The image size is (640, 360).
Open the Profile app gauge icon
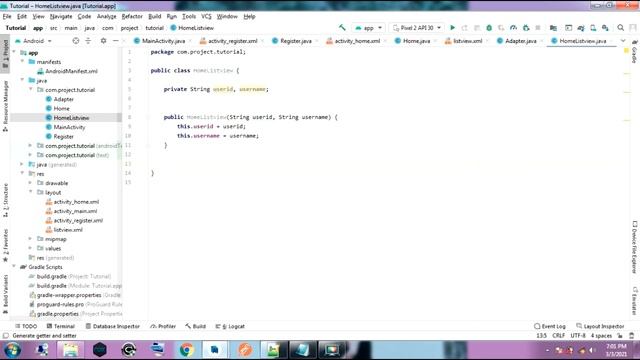coord(513,28)
